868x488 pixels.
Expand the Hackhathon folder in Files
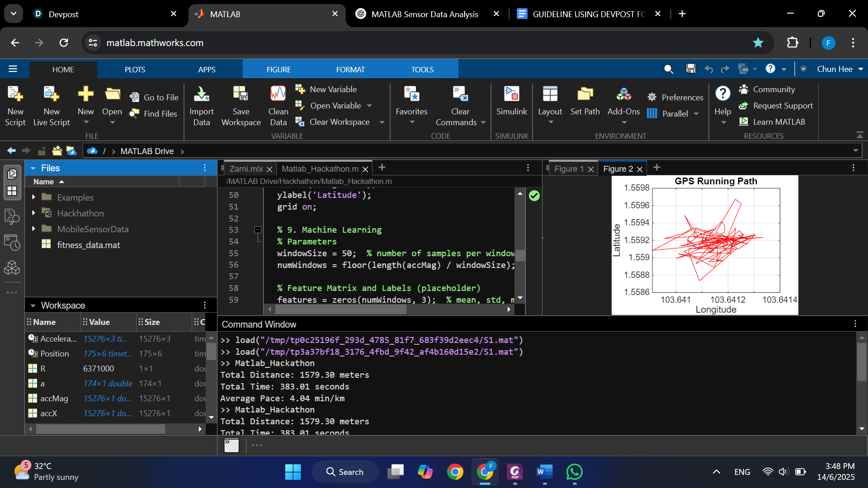coord(33,213)
